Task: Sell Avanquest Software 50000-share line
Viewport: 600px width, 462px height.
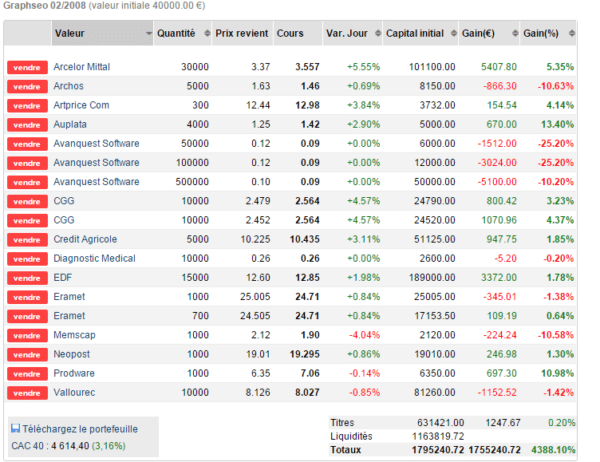Action: click(x=27, y=144)
